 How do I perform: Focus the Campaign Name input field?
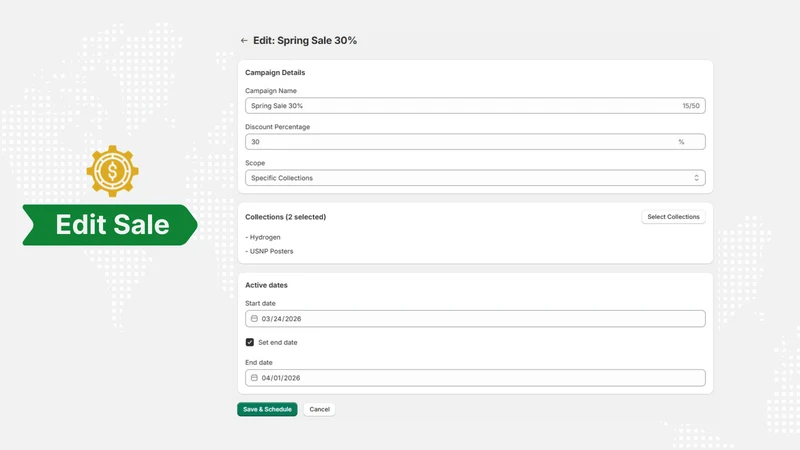(475, 106)
